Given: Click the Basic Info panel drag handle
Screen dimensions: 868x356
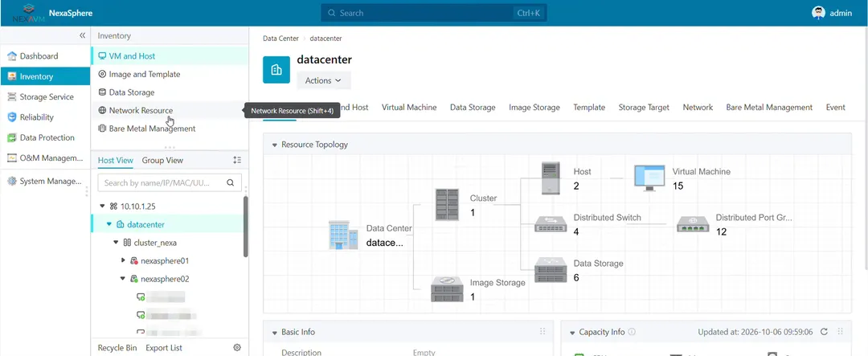Looking at the screenshot, I should (542, 332).
